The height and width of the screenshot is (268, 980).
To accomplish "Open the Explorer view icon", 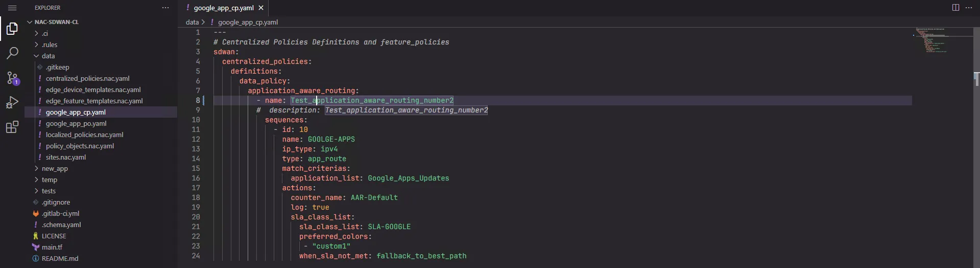I will coord(12,29).
